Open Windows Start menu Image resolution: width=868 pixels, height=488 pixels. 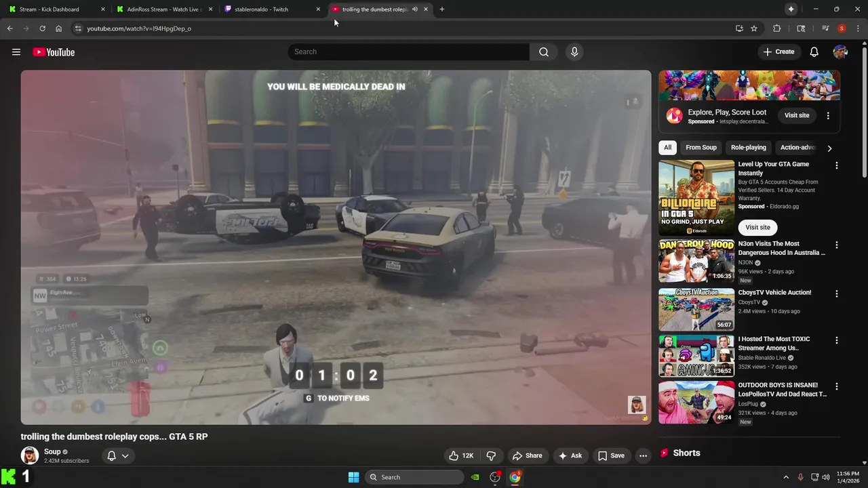353,477
